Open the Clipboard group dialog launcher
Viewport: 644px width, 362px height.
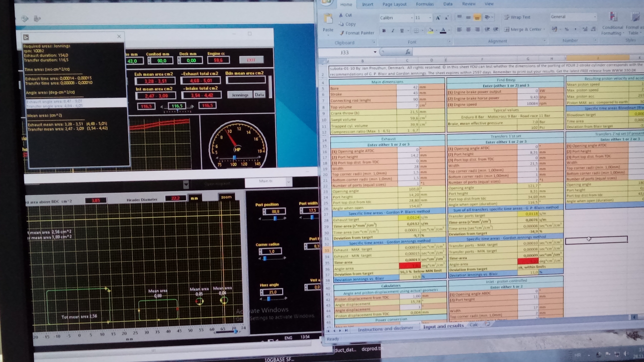click(x=374, y=42)
